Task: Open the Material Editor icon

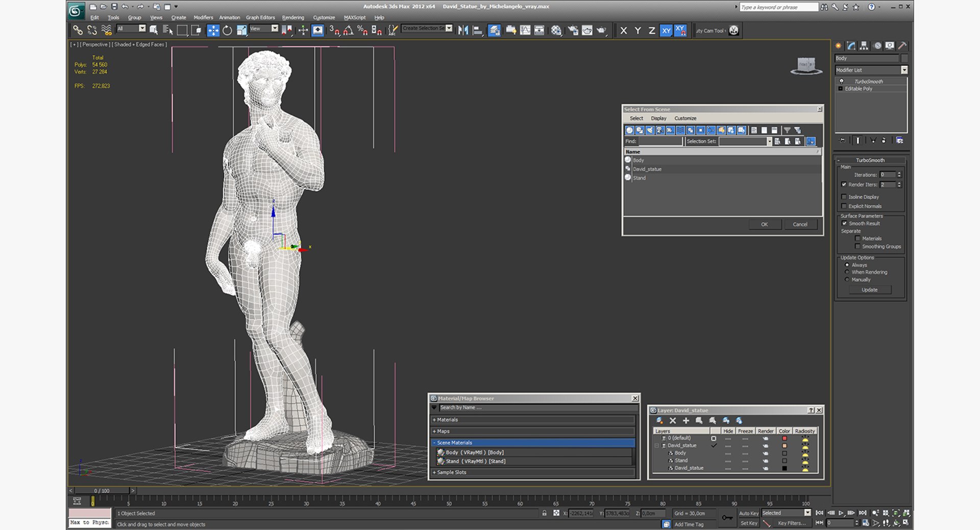Action: point(556,31)
